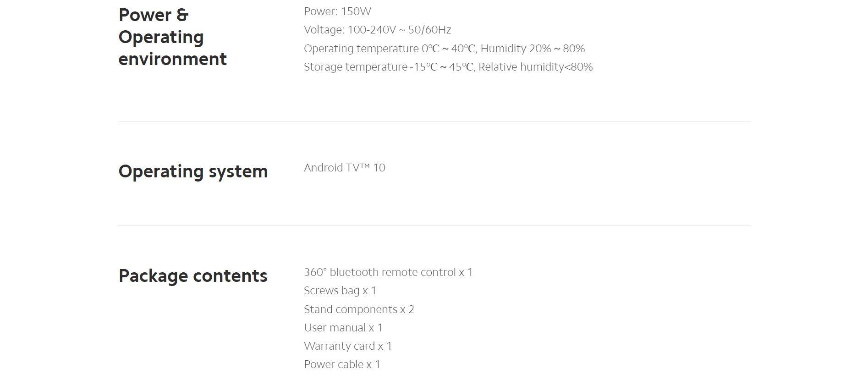Screen dimensions: 868x380
Task: Click the "Package contents" heading
Action: tap(193, 276)
